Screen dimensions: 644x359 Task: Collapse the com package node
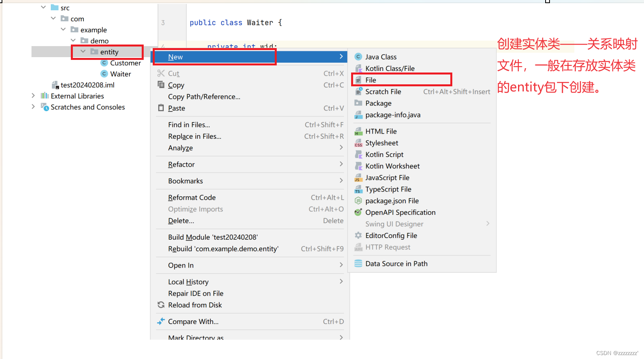pos(53,19)
